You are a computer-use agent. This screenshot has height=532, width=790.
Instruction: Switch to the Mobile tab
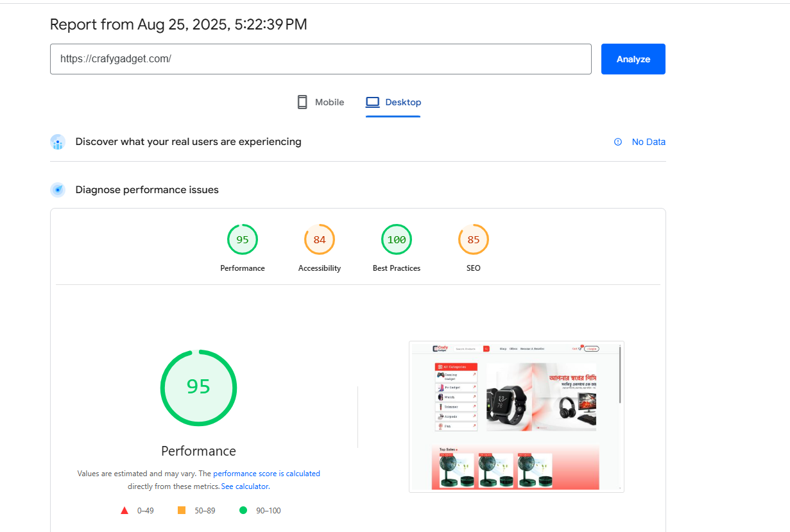click(x=321, y=102)
